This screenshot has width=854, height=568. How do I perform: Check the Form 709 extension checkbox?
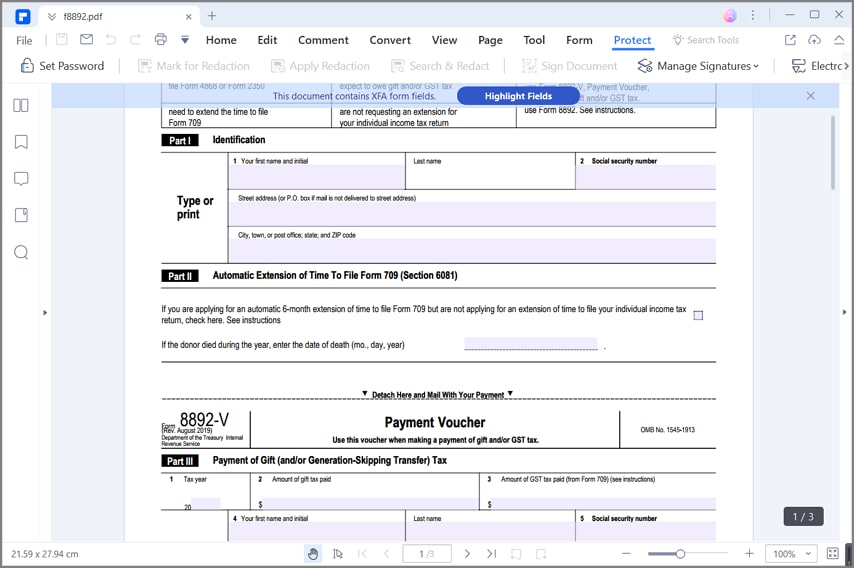click(698, 315)
